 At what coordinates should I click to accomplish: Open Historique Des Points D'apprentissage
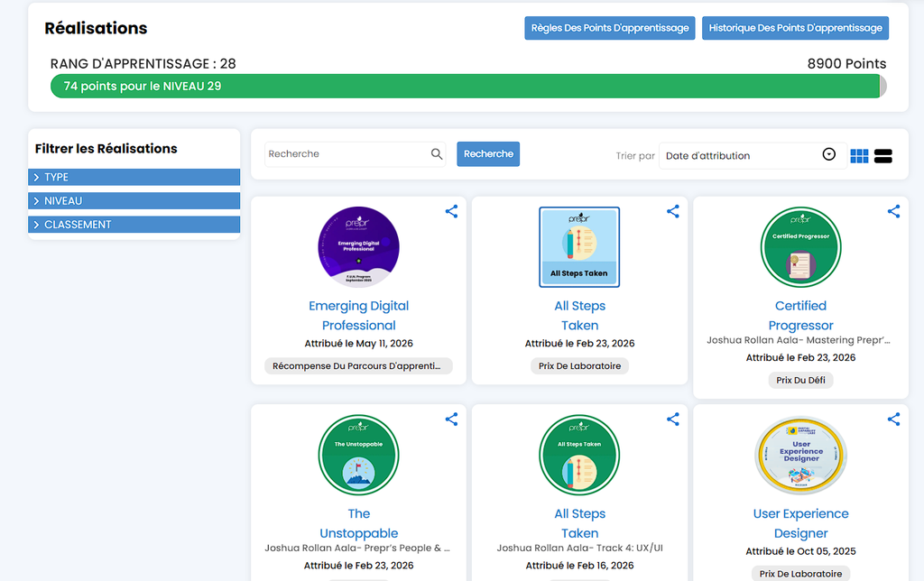pyautogui.click(x=796, y=28)
